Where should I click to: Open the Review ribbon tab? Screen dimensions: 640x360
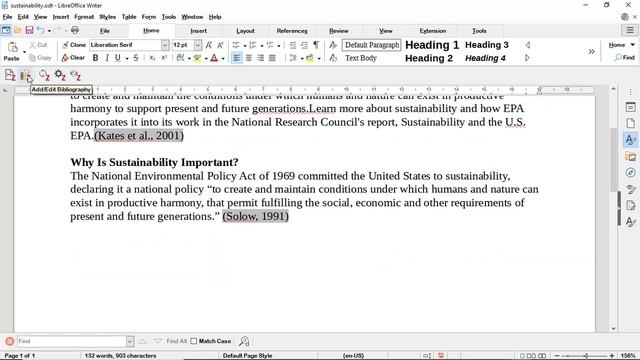(339, 31)
